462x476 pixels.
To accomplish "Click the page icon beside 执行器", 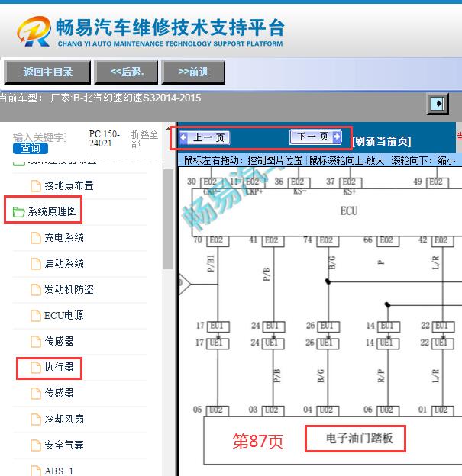I will coord(36,368).
